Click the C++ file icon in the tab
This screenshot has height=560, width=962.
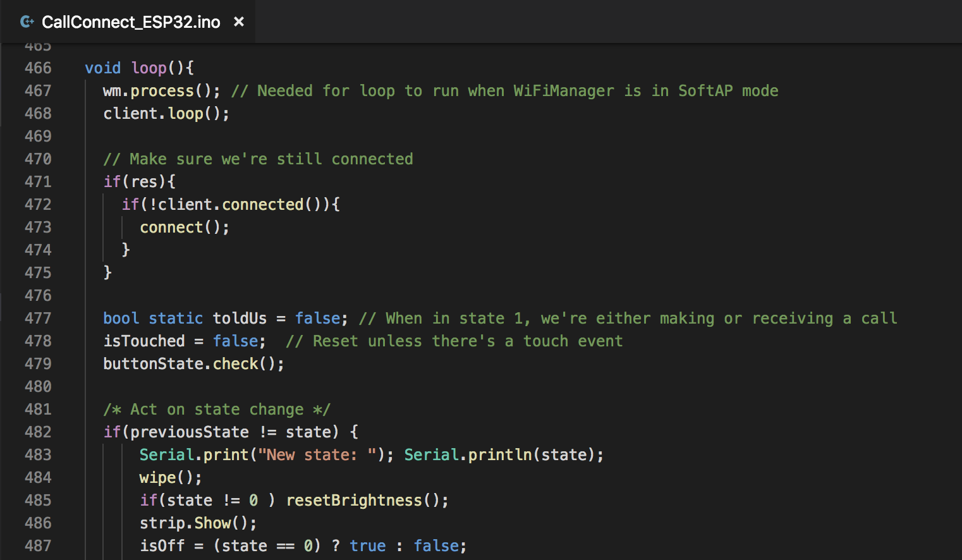27,22
